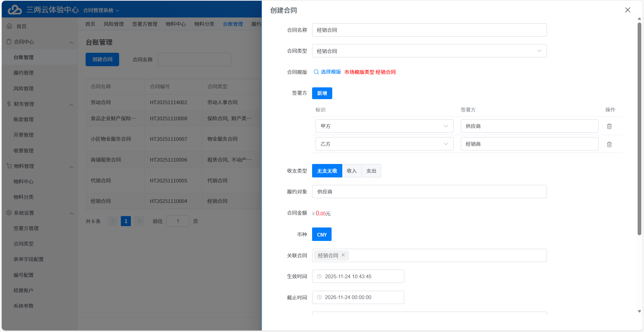The height and width of the screenshot is (332, 644).
Task: Expand the 乙方 identifier dropdown
Action: coord(446,144)
